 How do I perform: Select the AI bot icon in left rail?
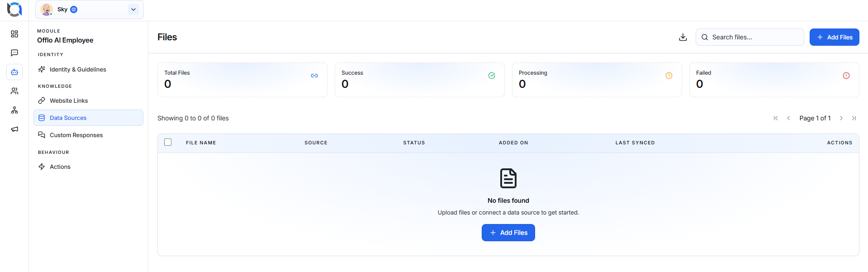14,72
